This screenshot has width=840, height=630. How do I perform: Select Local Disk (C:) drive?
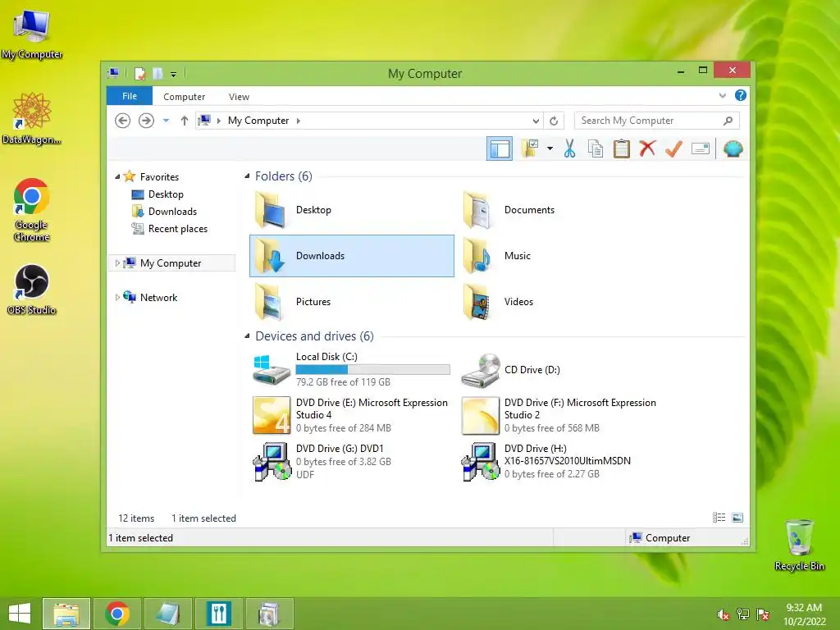(x=351, y=370)
